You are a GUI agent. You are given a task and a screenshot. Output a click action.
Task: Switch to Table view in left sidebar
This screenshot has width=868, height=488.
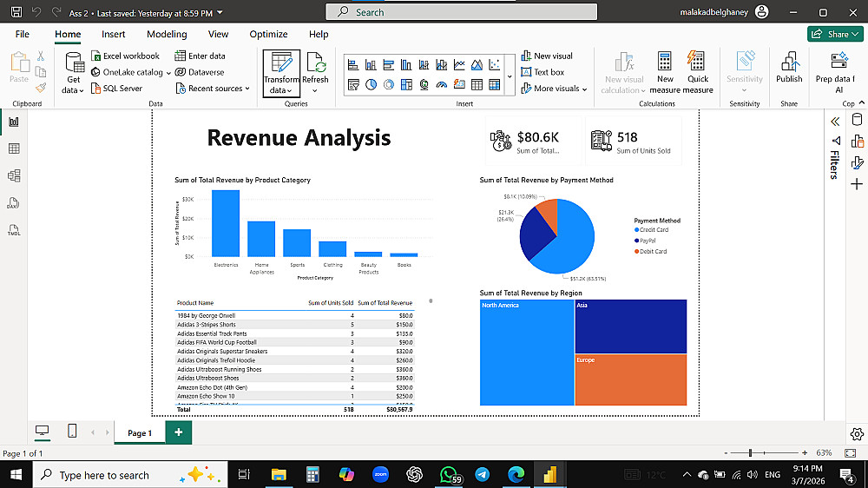[x=14, y=148]
